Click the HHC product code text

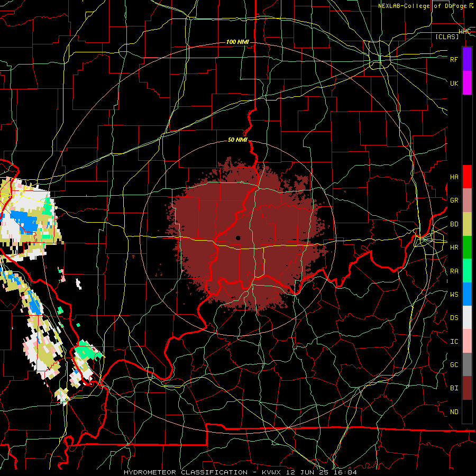(x=464, y=31)
